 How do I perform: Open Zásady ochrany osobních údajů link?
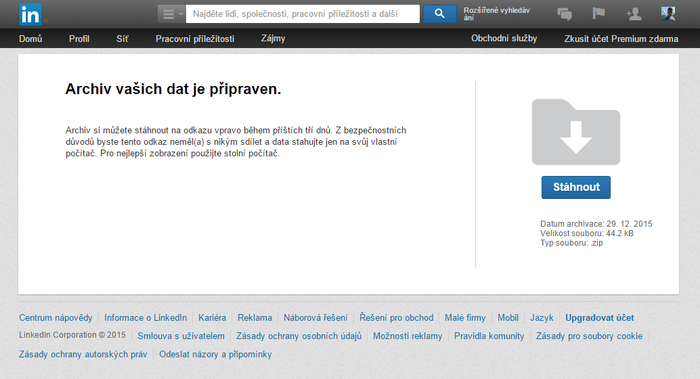tap(299, 336)
